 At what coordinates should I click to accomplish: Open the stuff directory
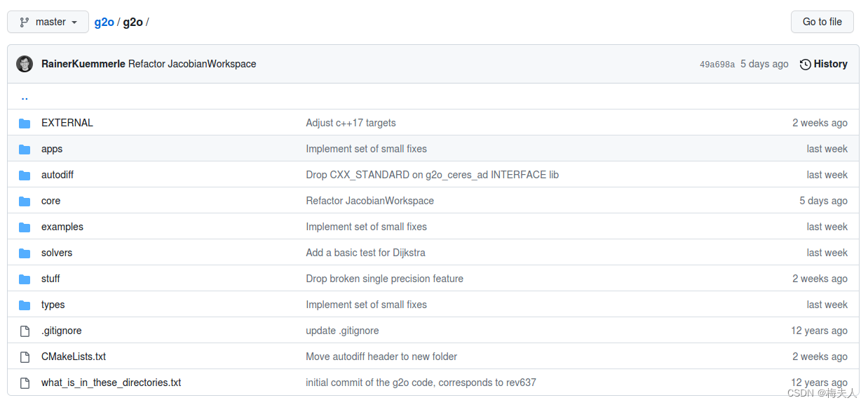(x=50, y=279)
